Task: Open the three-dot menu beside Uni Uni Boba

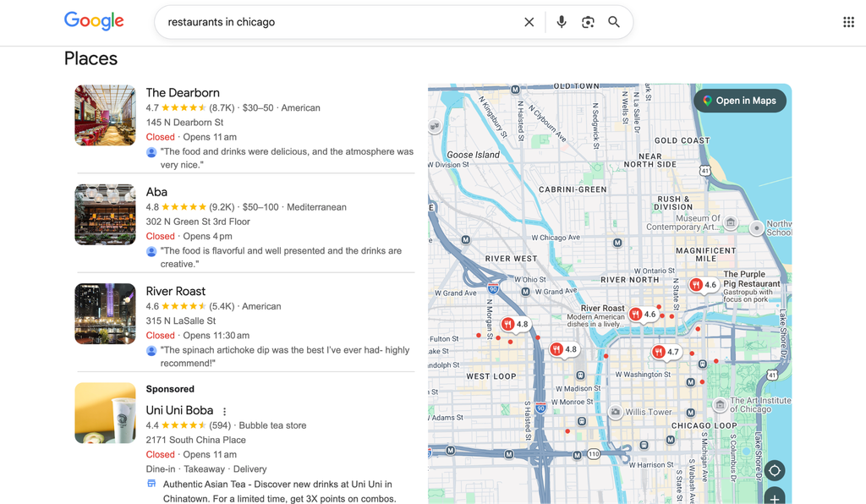Action: (224, 411)
